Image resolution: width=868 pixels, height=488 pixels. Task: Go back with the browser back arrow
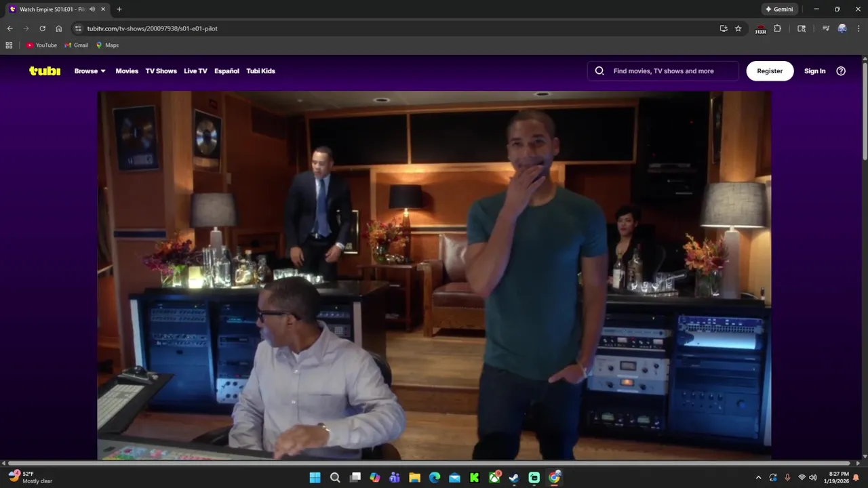point(9,28)
